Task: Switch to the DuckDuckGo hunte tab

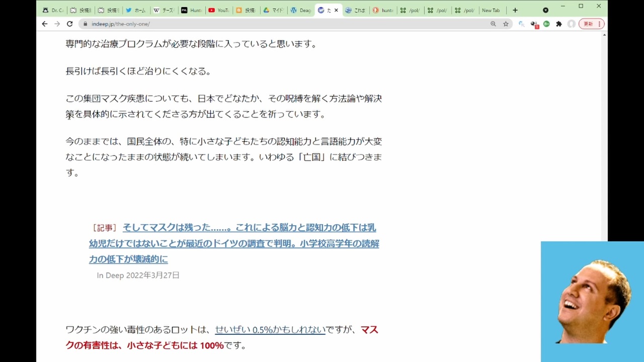Action: pyautogui.click(x=383, y=10)
